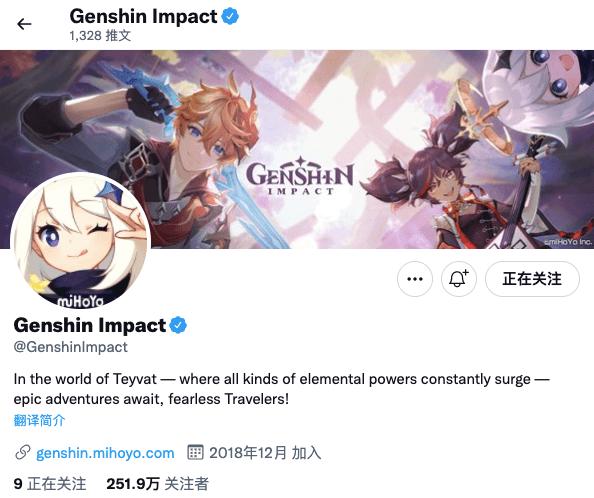Open genshin.mihoyo.com website link
Image resolution: width=594 pixels, height=498 pixels.
(105, 453)
